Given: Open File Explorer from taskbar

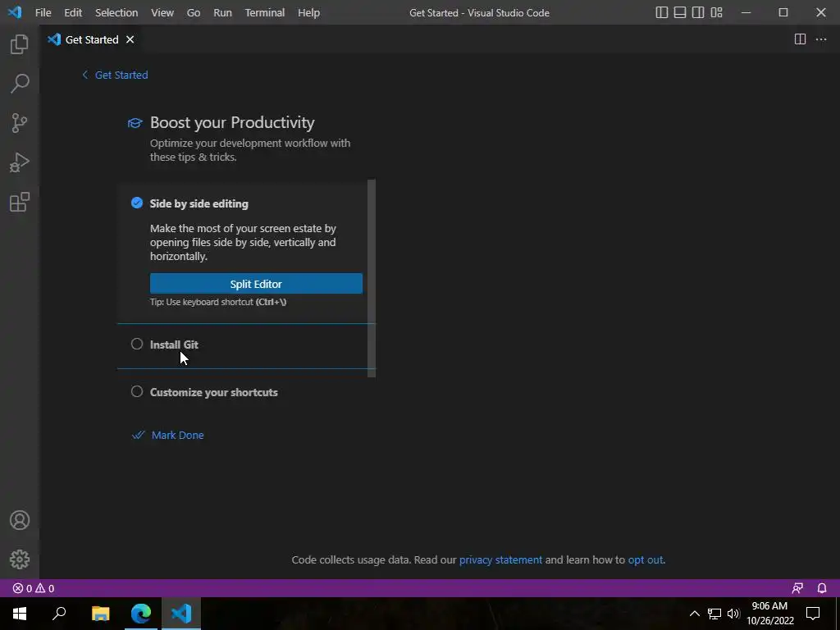Looking at the screenshot, I should point(100,614).
